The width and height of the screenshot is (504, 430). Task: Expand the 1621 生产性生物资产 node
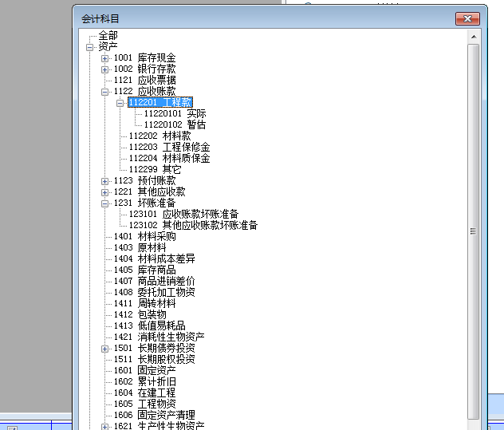point(104,427)
